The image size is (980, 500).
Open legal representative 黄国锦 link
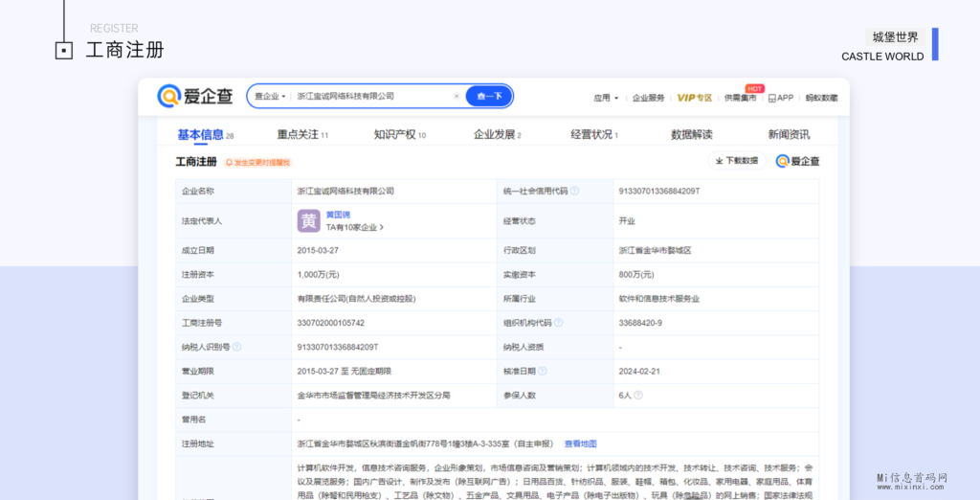pyautogui.click(x=339, y=216)
